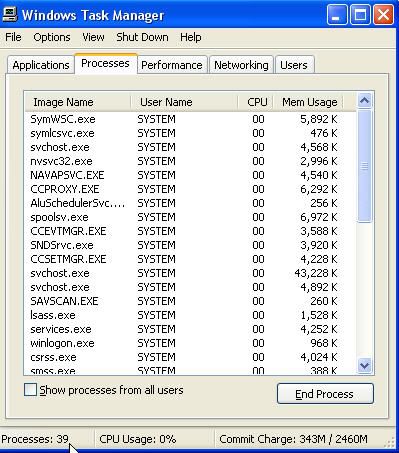
Task: Minimize the Task Manager window
Action: point(337,15)
